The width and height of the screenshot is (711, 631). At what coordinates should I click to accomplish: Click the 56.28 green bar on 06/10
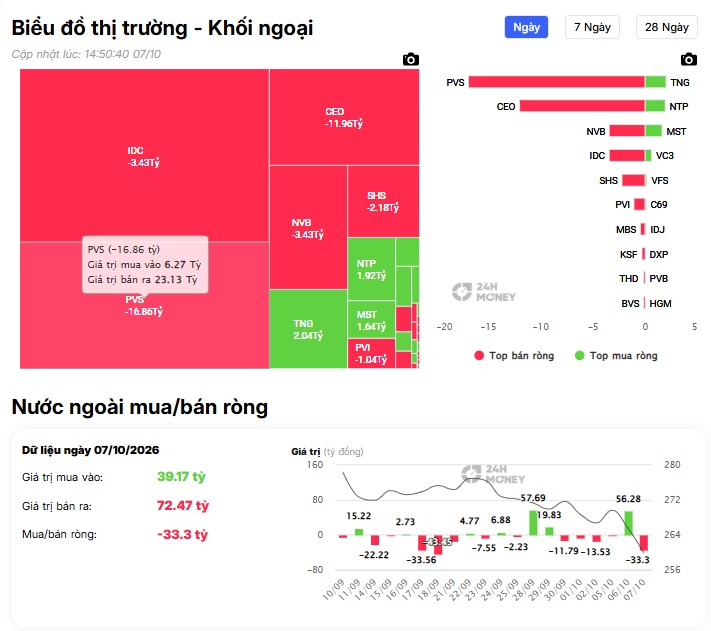pyautogui.click(x=628, y=523)
